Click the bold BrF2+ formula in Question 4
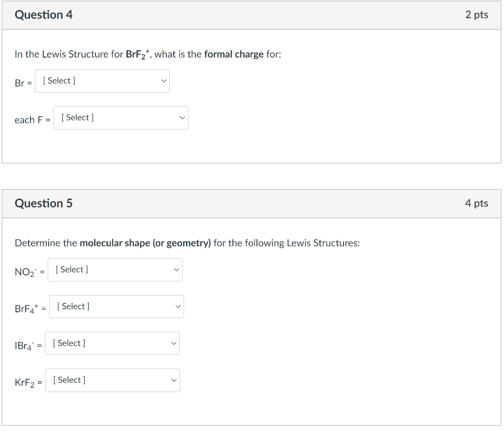 [138, 54]
